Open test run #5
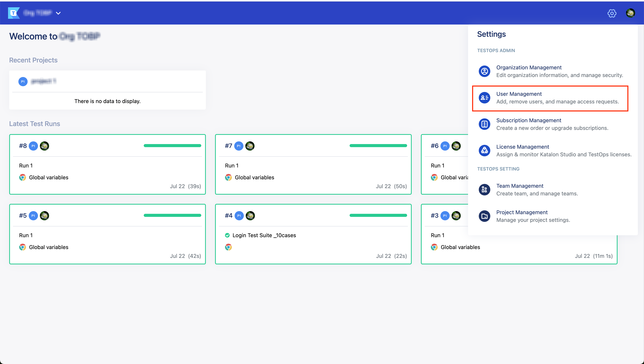Viewport: 644px width, 364px height. pos(23,216)
